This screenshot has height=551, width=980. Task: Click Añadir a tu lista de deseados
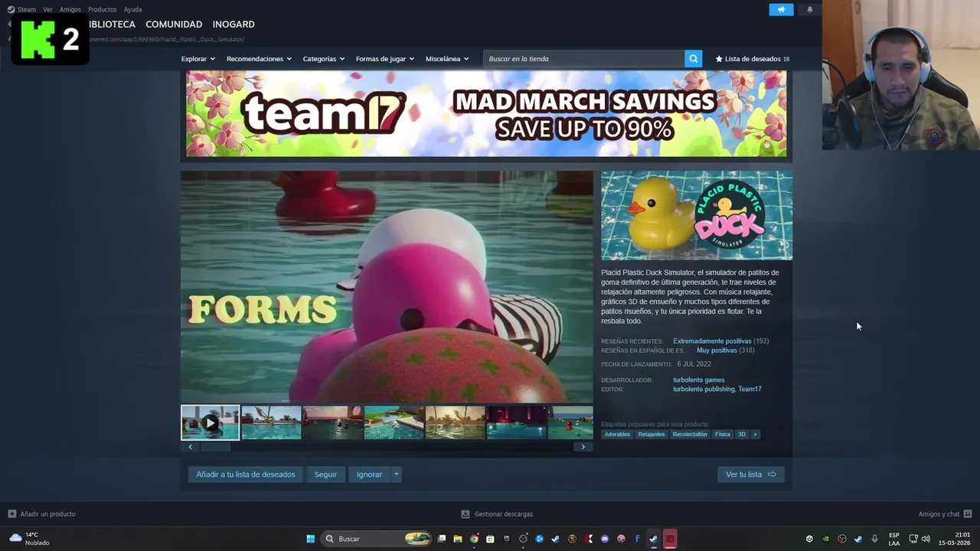tap(245, 474)
